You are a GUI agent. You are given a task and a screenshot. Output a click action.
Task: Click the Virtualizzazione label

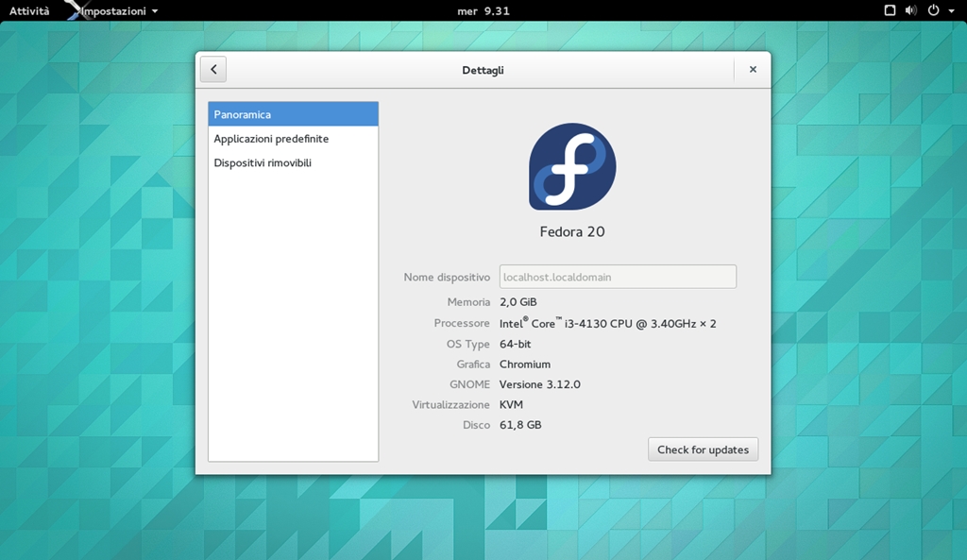tap(450, 404)
